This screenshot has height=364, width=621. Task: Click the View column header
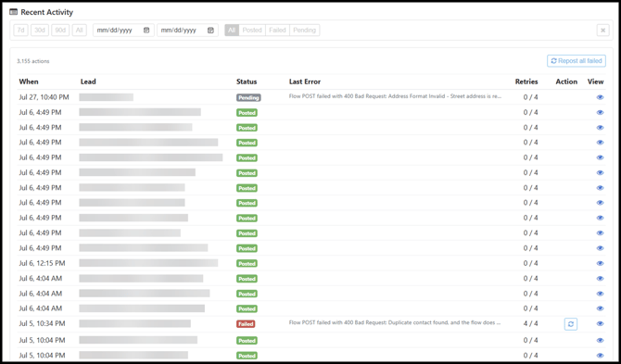click(595, 82)
